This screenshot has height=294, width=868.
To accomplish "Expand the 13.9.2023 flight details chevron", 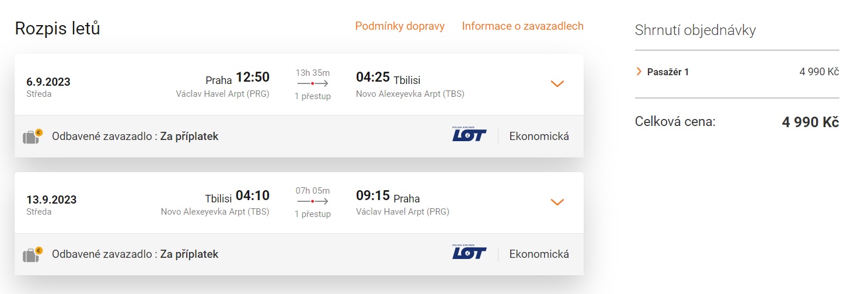I will click(557, 202).
